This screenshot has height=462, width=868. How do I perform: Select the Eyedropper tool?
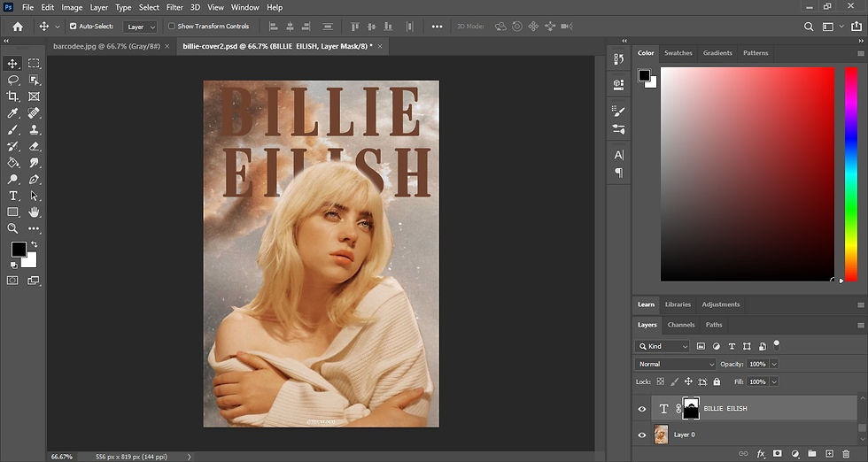pos(13,113)
